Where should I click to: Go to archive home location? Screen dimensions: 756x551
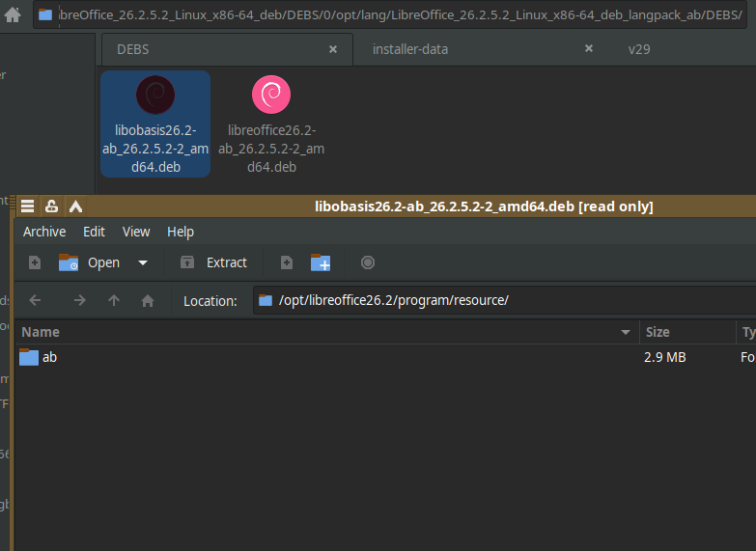[148, 301]
